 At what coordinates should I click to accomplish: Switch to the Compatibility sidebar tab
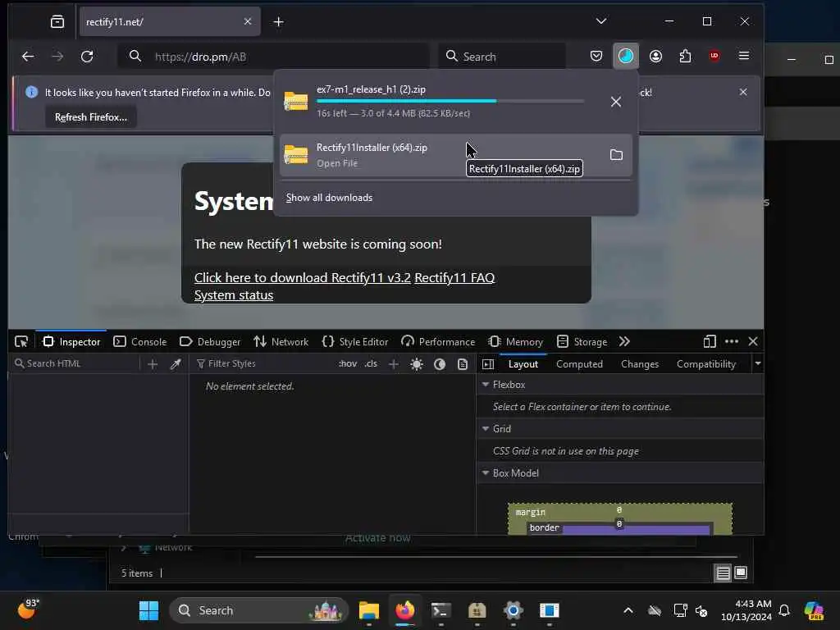pyautogui.click(x=706, y=364)
